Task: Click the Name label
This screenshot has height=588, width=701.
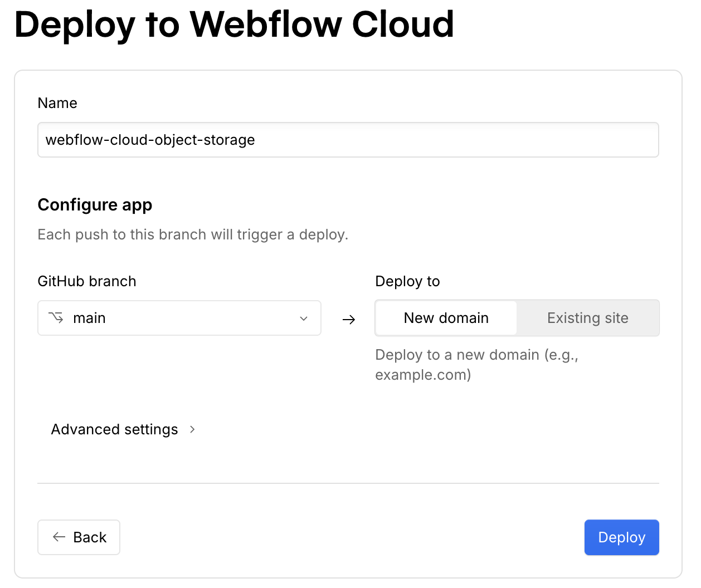Action: [57, 103]
